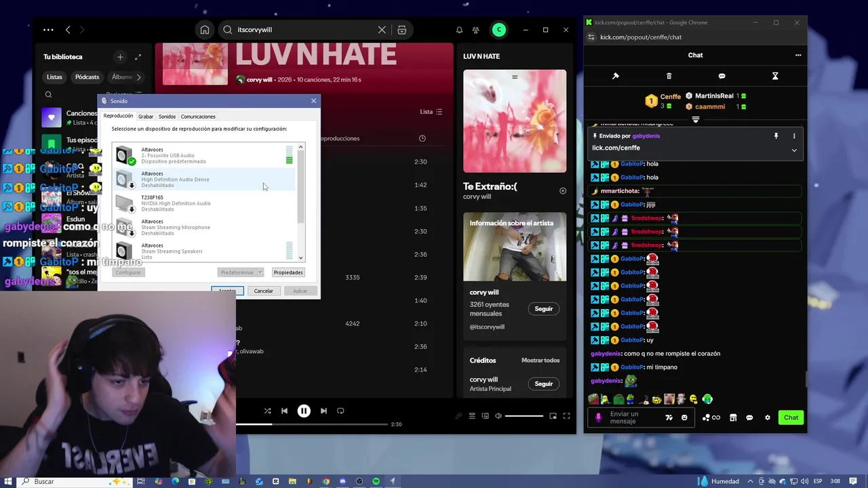Image resolution: width=868 pixels, height=488 pixels.
Task: Open Kick points infinity button
Action: click(711, 418)
